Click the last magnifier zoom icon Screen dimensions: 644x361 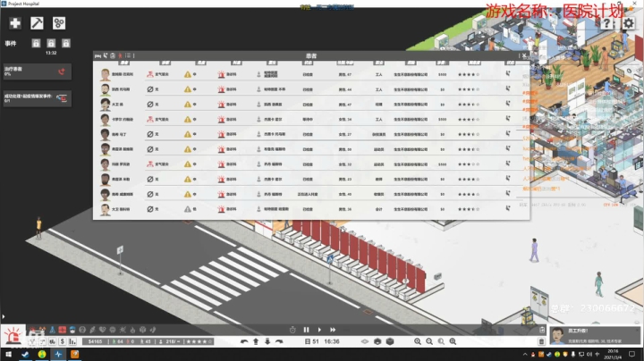pyautogui.click(x=453, y=341)
